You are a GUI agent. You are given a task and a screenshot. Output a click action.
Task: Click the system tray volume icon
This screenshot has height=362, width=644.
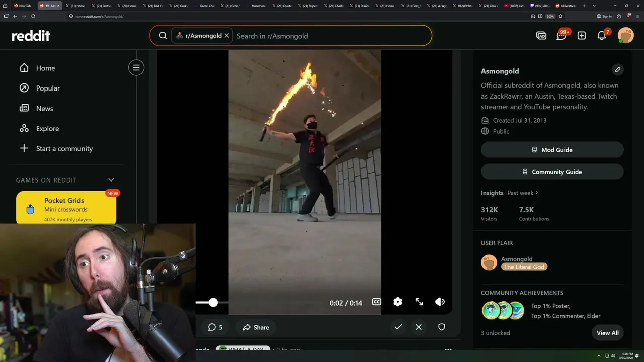[613, 356]
